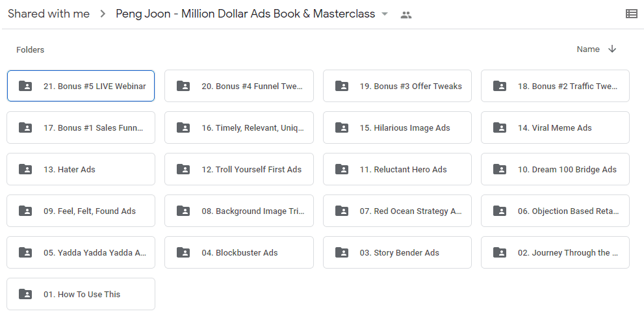The image size is (644, 320).
Task: Select text '03. Story Bender Ads'
Action: click(x=400, y=252)
